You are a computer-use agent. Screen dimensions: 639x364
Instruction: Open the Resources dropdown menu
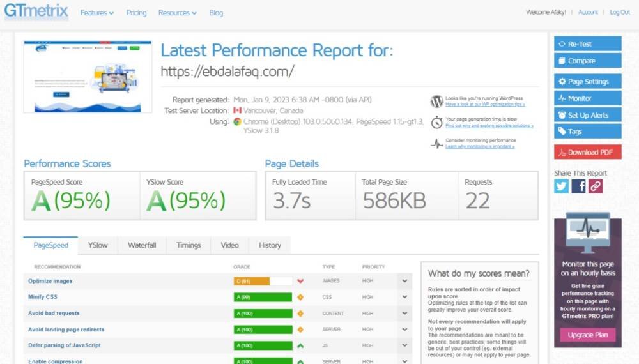pyautogui.click(x=177, y=13)
